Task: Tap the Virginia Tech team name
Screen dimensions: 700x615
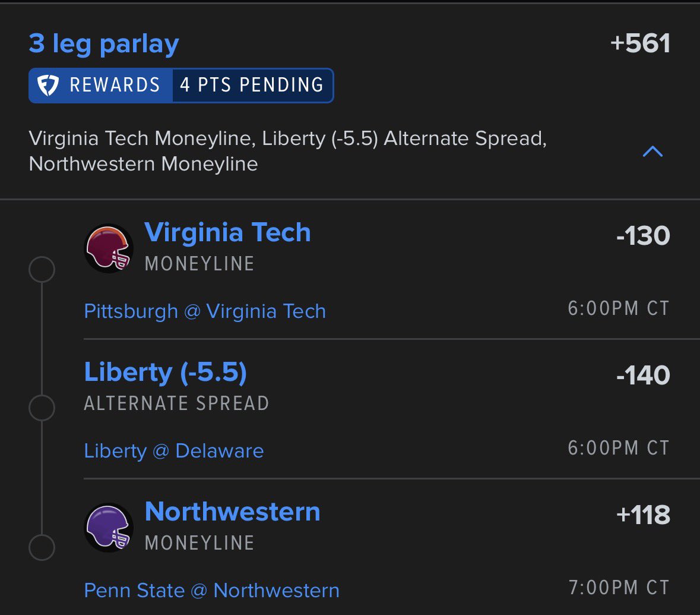Action: 227,232
